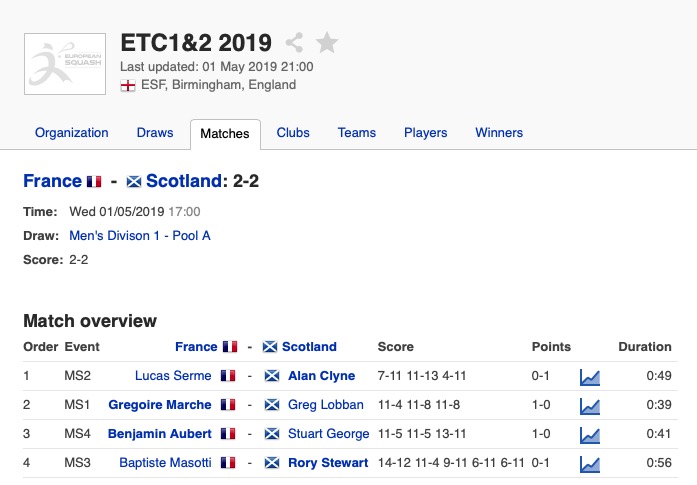This screenshot has height=485, width=697.
Task: Open stats chart for Aubert vs George
Action: pos(590,435)
